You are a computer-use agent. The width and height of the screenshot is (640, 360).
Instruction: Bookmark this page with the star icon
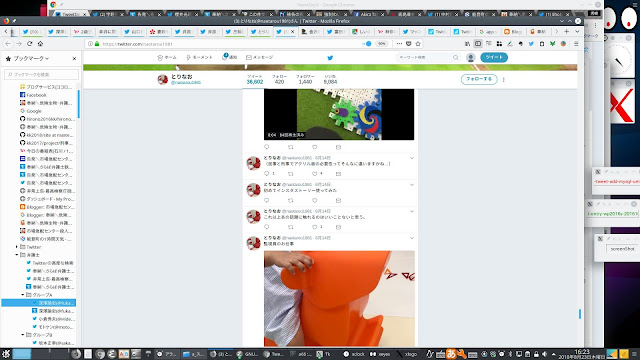coord(418,44)
